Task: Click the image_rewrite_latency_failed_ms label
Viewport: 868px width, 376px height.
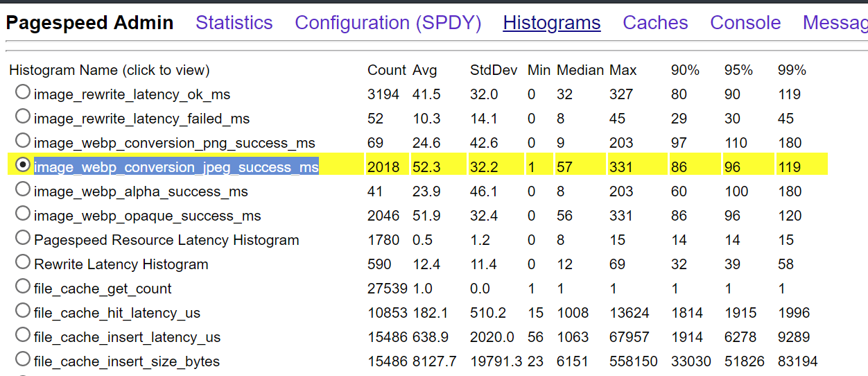Action: tap(141, 119)
